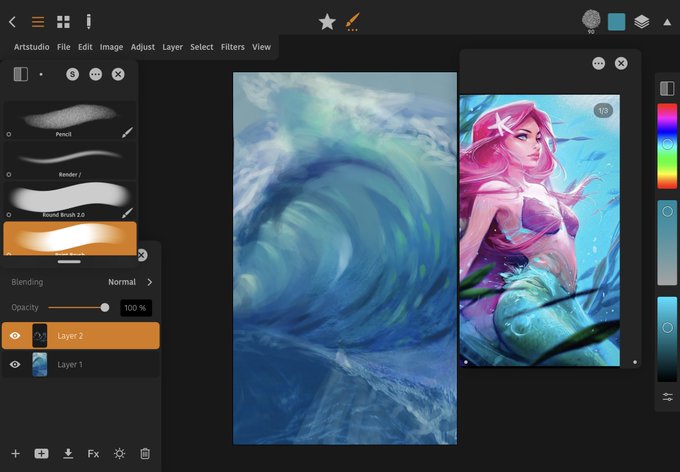Edit the Pencil brush via its brush icon

(x=127, y=132)
